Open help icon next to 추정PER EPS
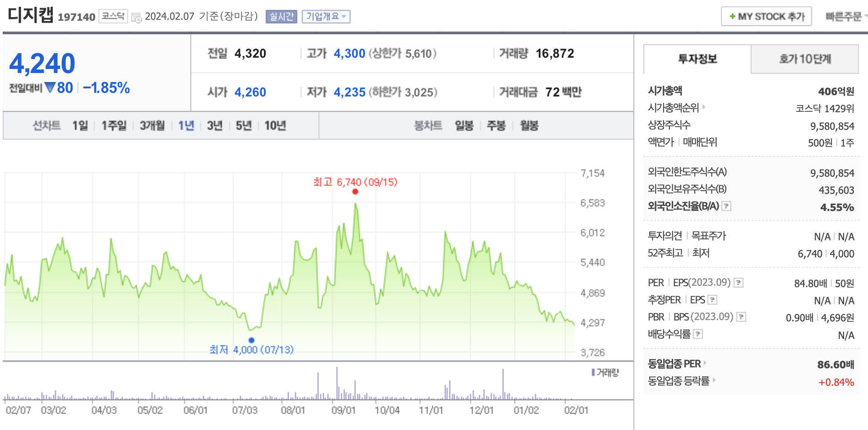The image size is (868, 430). pyautogui.click(x=713, y=300)
